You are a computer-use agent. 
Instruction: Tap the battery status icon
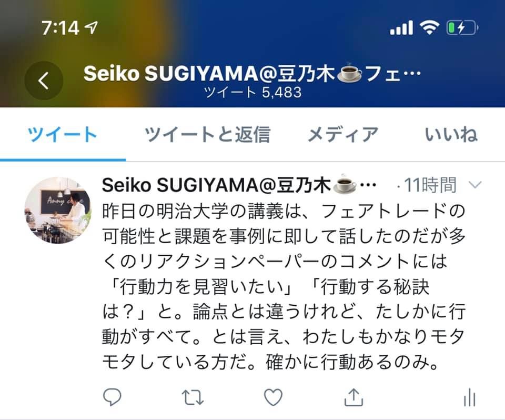[462, 28]
